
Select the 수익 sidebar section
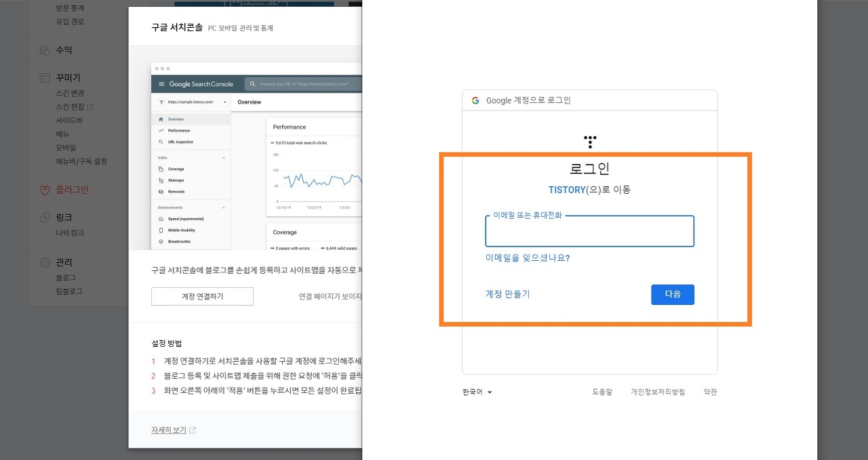64,50
